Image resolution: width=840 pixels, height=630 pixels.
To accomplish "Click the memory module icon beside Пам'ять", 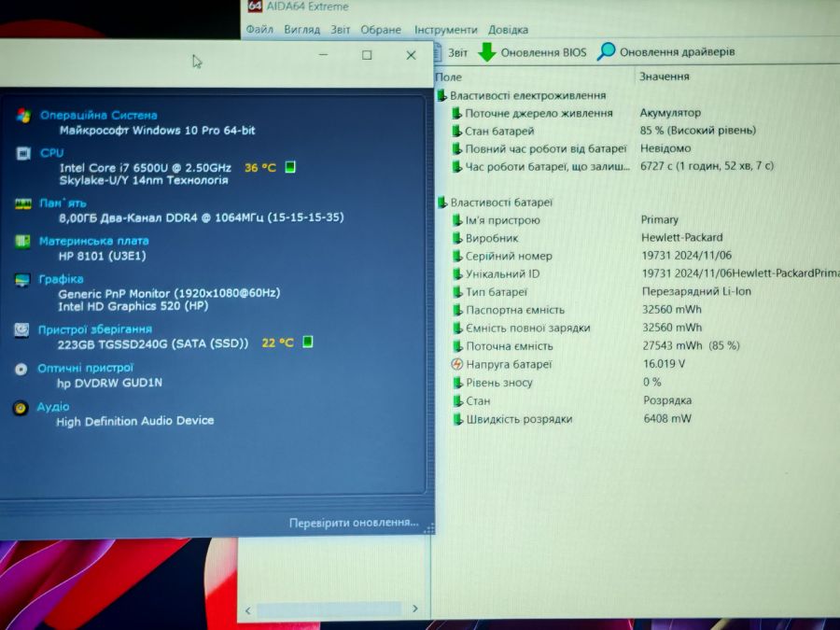I will coord(22,203).
